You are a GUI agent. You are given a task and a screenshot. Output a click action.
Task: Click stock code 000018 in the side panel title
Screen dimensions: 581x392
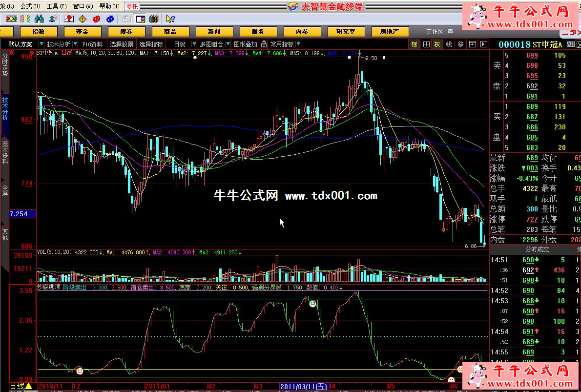coord(514,44)
